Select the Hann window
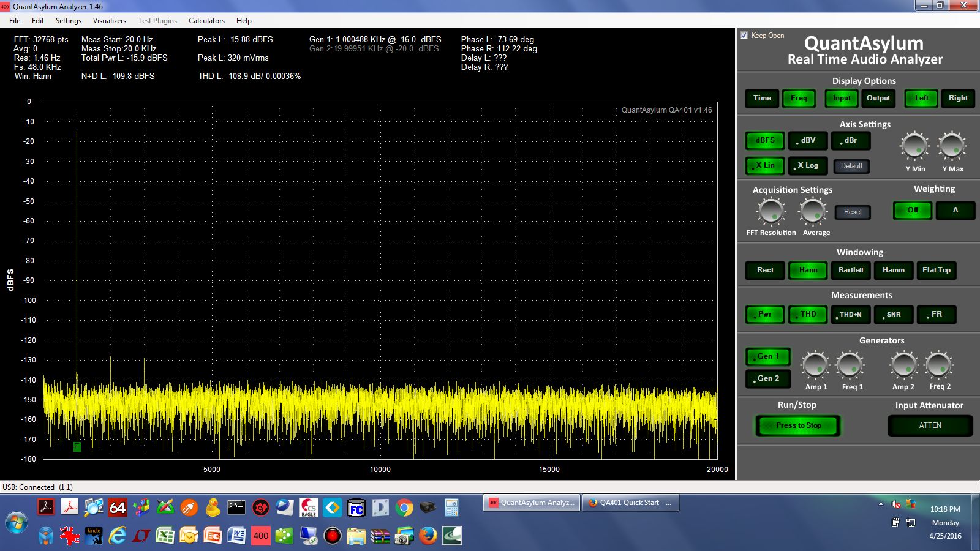The width and height of the screenshot is (980, 551). point(808,270)
